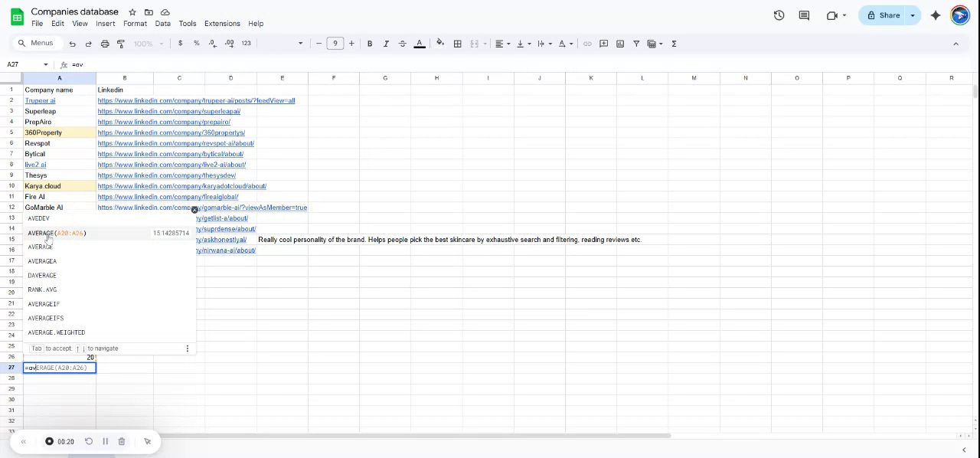Open merge cells dropdown arrow
This screenshot has width=980, height=458.
484,44
